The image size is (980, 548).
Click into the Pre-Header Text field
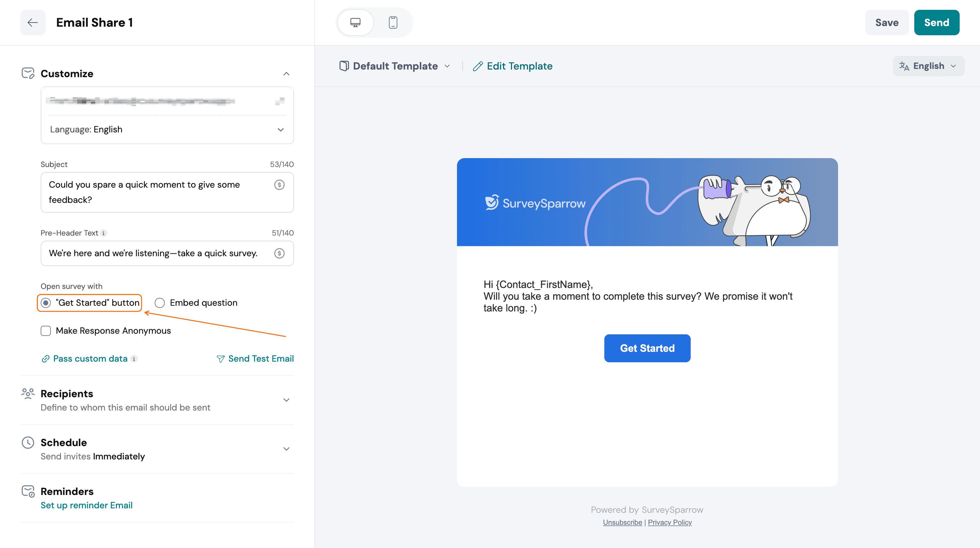167,253
